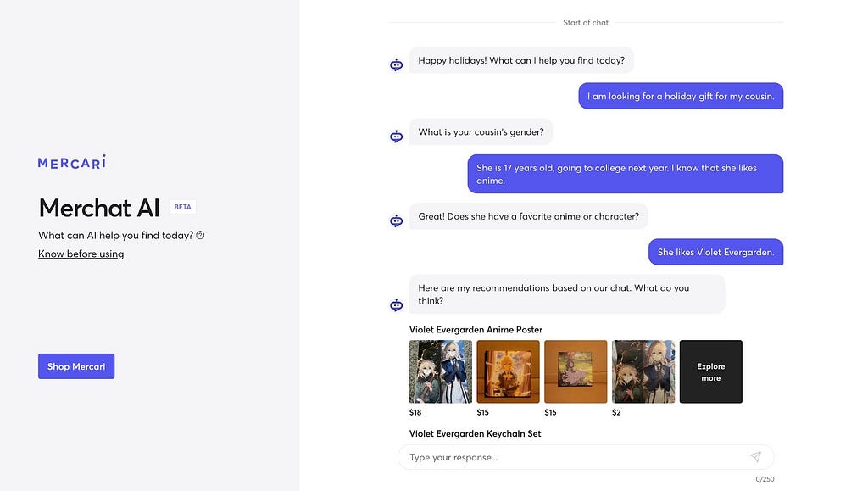Viewport: 868px width, 491px height.
Task: Open the second $15 poster thumbnail
Action: (x=576, y=371)
